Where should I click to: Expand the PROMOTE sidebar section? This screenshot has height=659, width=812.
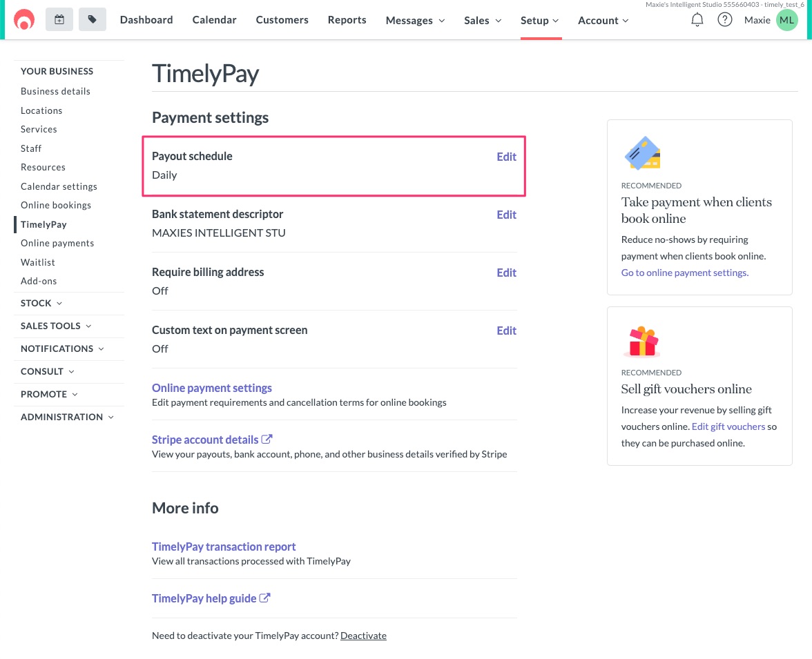coord(49,395)
